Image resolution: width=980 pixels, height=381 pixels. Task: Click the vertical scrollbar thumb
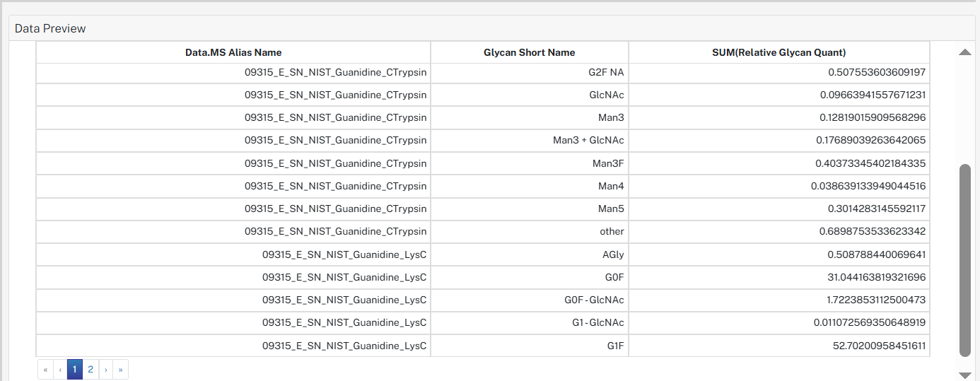(x=964, y=260)
